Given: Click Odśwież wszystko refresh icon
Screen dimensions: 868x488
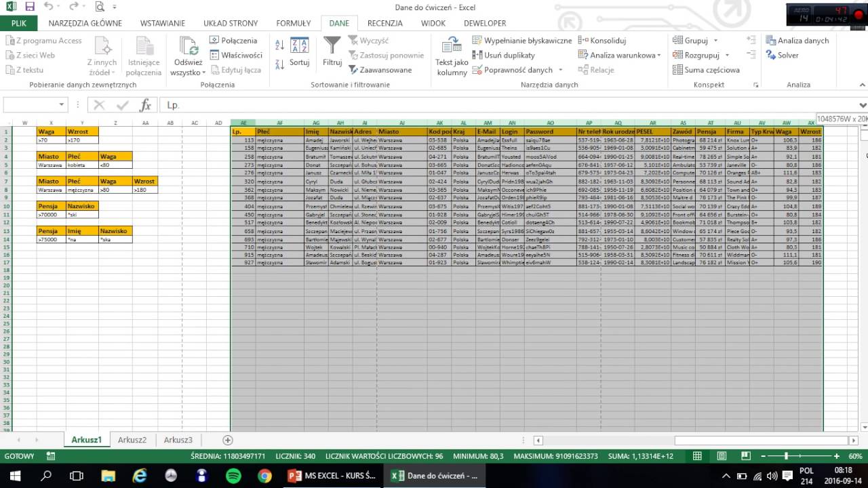Looking at the screenshot, I should tap(188, 46).
